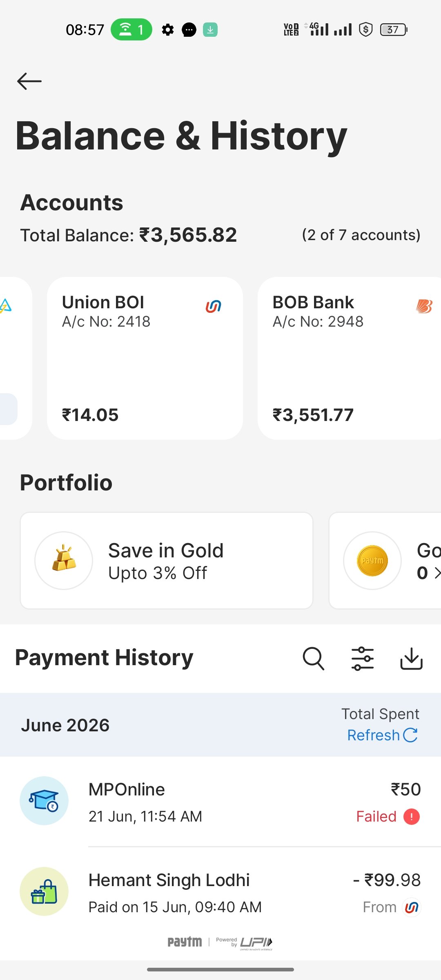The image size is (441, 980).
Task: Tap the red Failed alert icon
Action: click(x=412, y=817)
